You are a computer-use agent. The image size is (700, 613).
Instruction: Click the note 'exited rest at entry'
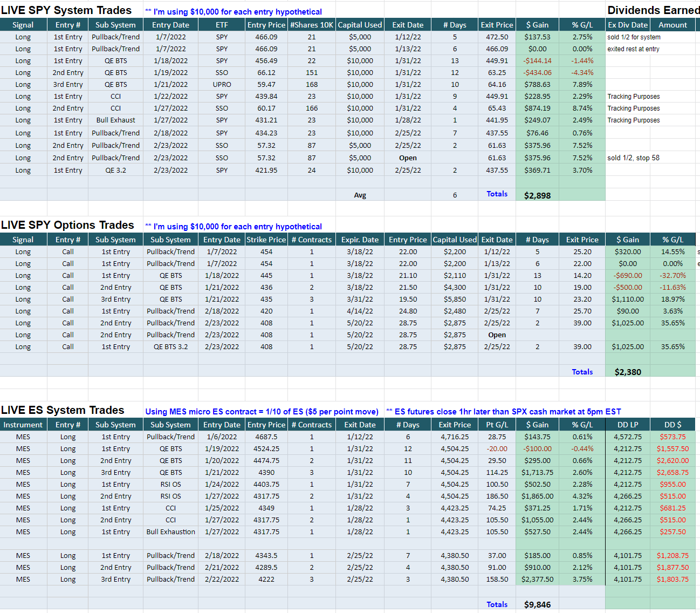pyautogui.click(x=633, y=49)
